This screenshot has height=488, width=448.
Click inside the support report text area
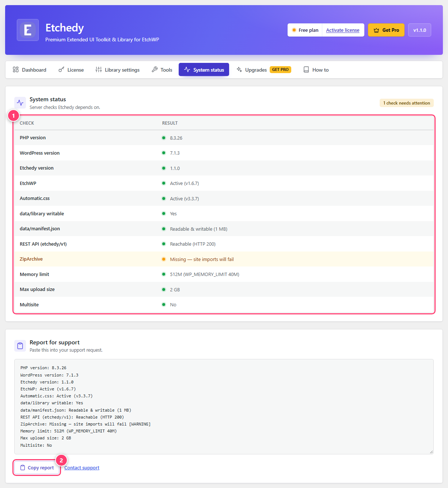click(224, 406)
